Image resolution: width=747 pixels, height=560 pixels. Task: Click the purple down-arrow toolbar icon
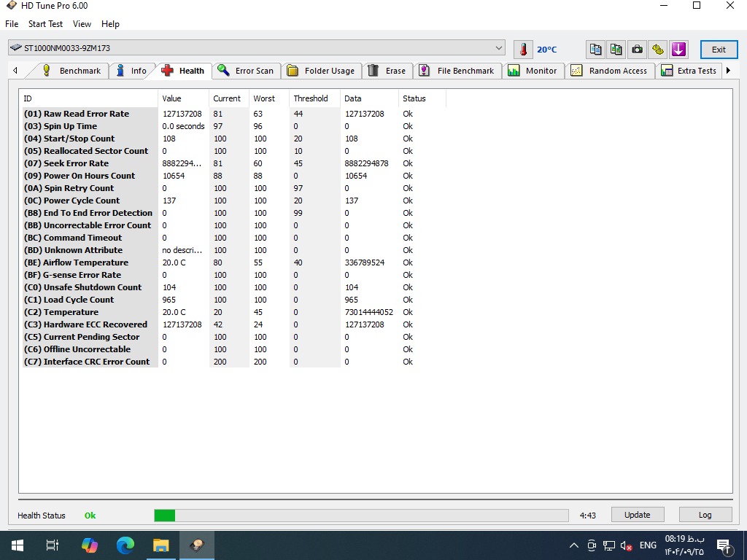[678, 50]
